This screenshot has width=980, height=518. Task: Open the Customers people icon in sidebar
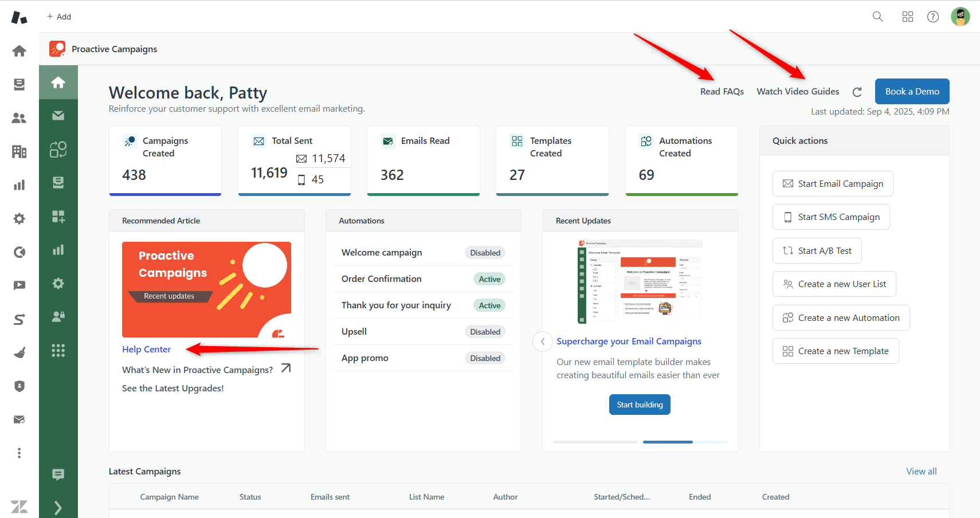tap(19, 118)
